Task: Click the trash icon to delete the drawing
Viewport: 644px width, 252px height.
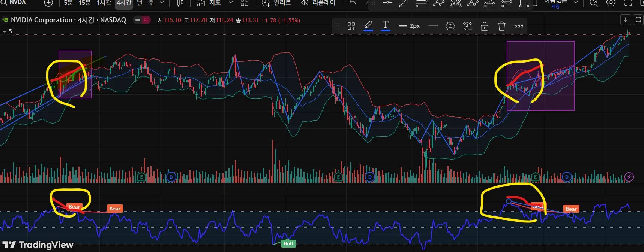Action: pos(501,26)
